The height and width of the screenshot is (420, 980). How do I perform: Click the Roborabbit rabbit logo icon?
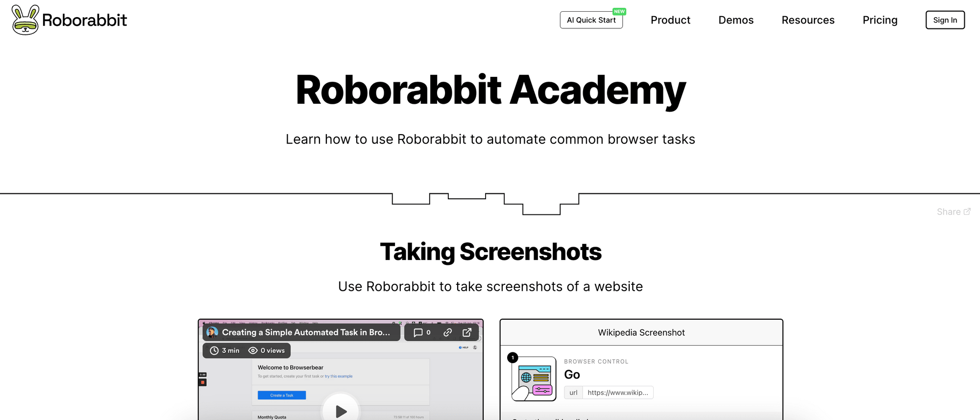(x=25, y=20)
